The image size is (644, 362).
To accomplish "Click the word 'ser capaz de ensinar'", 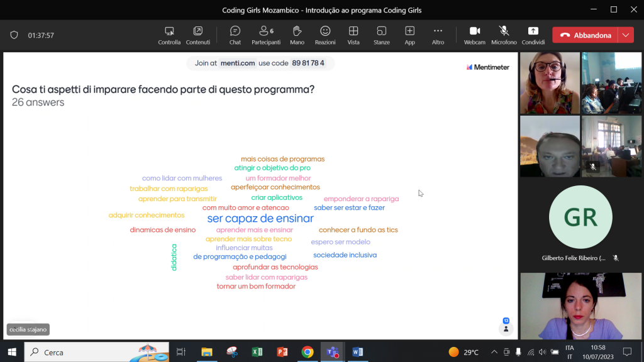I will click(x=260, y=218).
